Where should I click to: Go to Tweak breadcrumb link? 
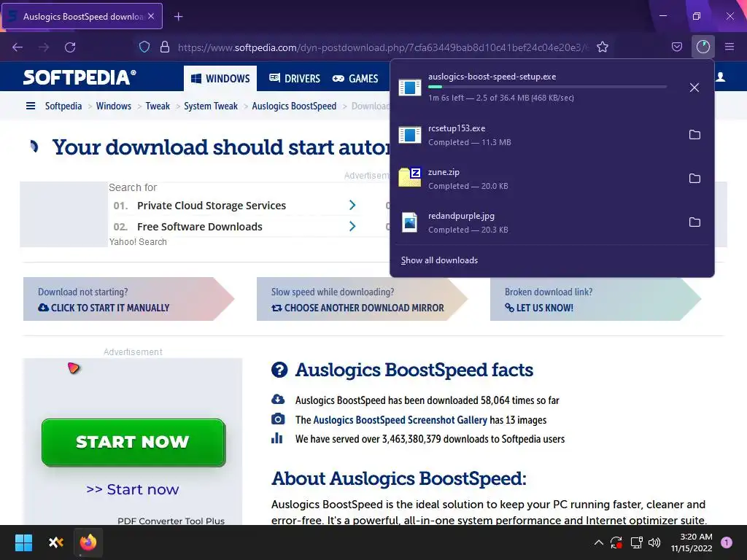pyautogui.click(x=158, y=106)
